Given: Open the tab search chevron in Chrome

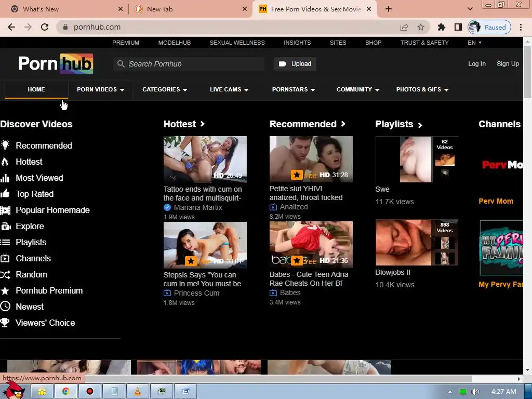Looking at the screenshot, I should (x=470, y=9).
